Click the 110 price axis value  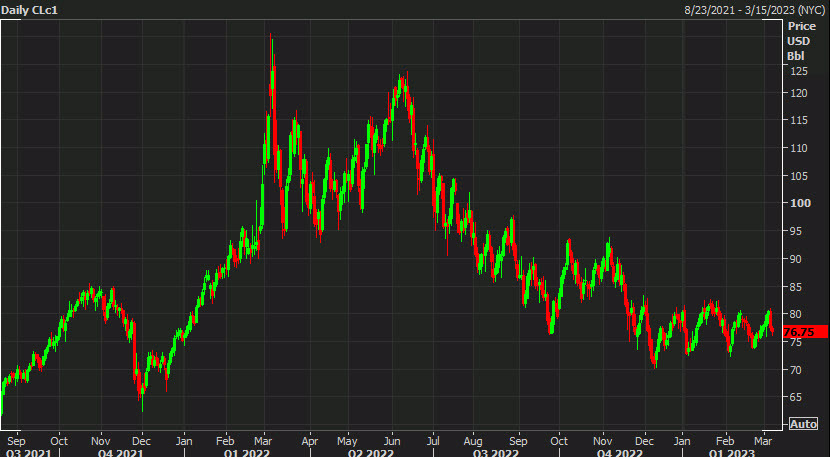click(797, 148)
